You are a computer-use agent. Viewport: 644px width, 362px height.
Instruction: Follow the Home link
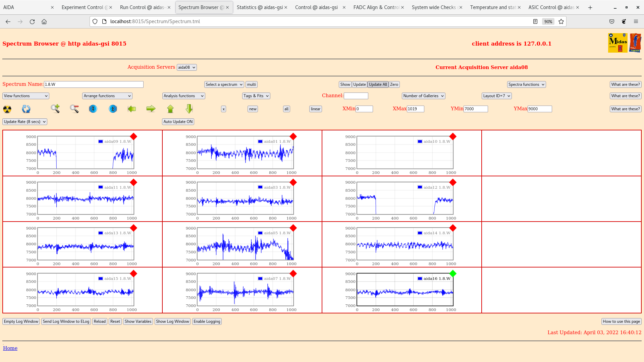pyautogui.click(x=10, y=348)
